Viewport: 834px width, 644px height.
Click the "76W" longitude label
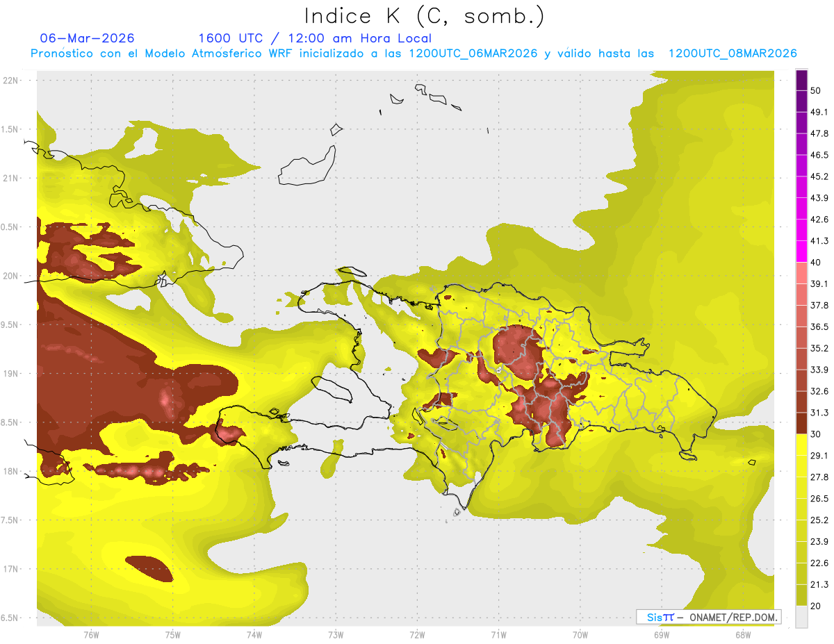[91, 634]
